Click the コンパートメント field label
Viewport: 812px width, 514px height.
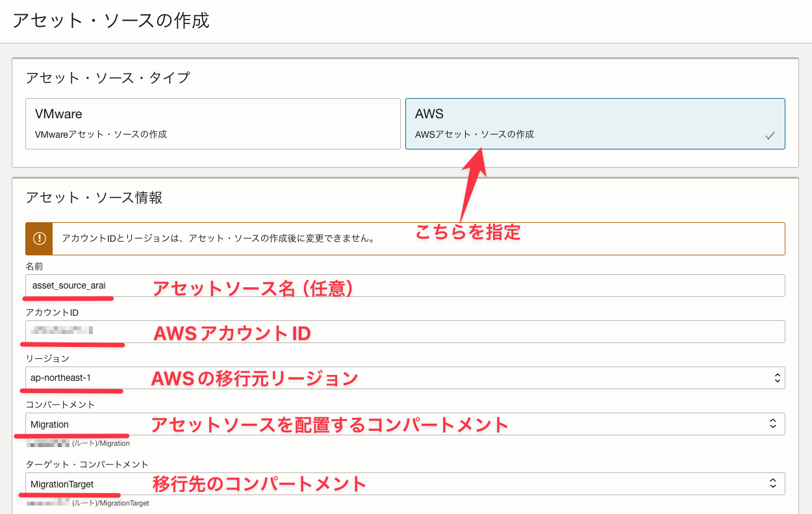coord(60,405)
